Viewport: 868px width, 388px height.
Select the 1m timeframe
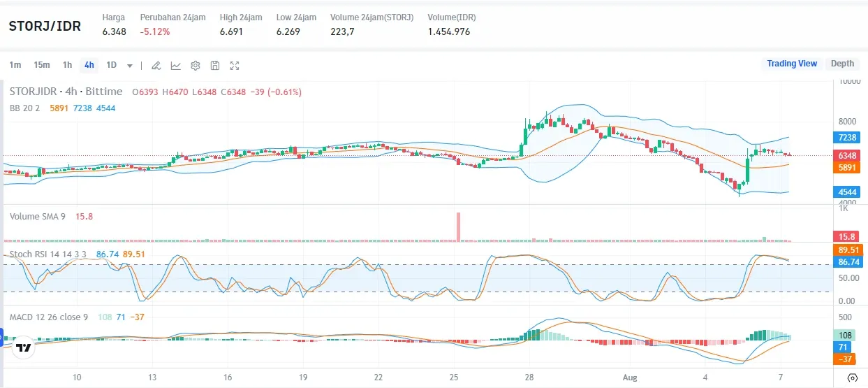[15, 65]
